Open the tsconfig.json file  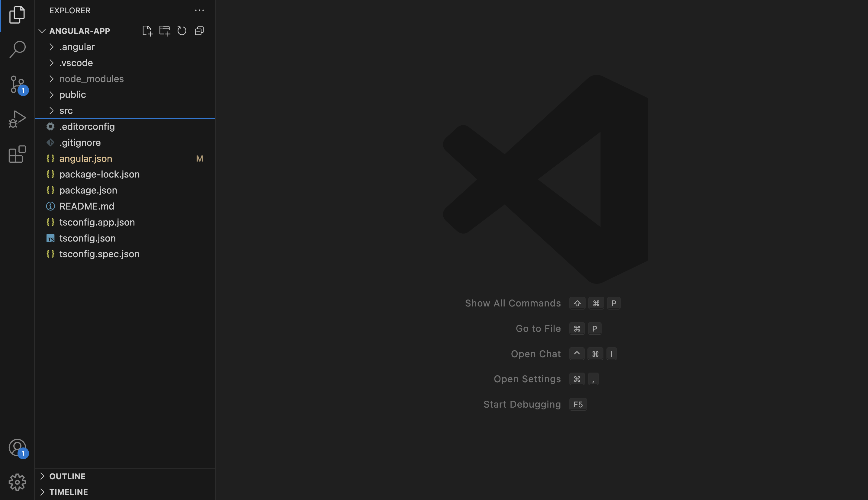125,238
